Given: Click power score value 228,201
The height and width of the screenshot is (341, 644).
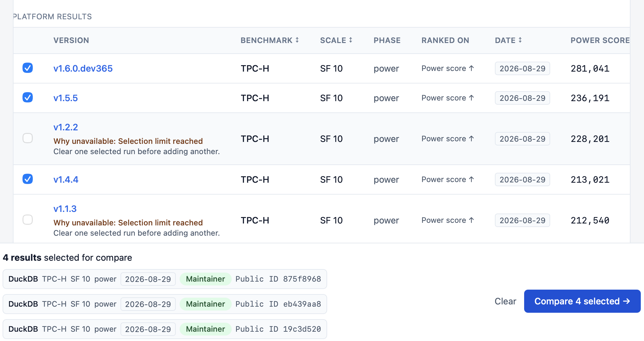Looking at the screenshot, I should [x=590, y=139].
